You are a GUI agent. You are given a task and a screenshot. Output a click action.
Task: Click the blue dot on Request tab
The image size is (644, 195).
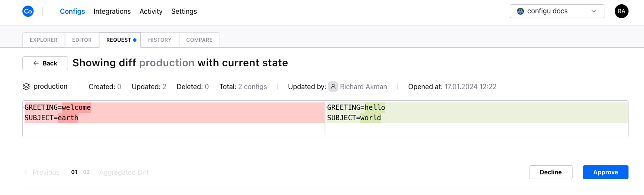135,40
